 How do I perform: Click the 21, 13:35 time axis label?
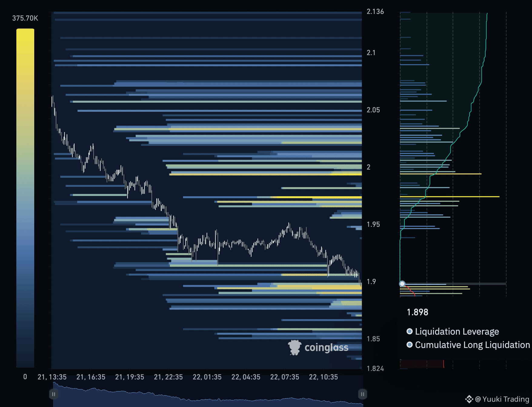[52, 377]
